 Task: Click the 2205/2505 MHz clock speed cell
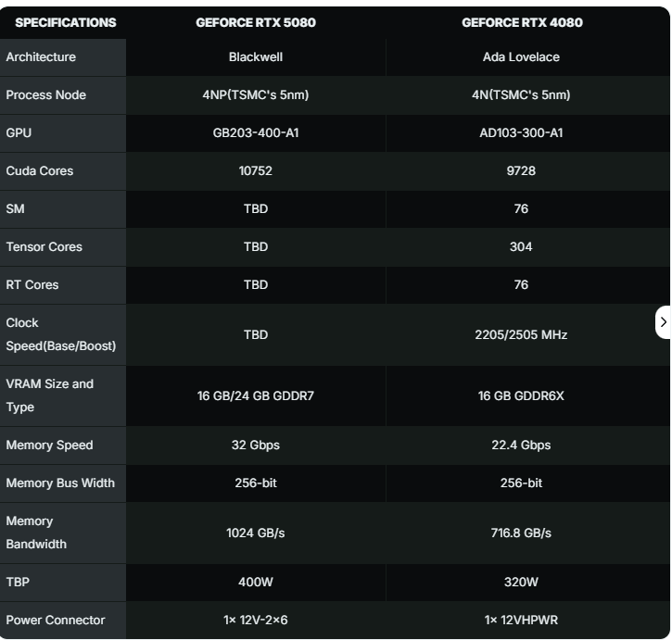(x=521, y=335)
